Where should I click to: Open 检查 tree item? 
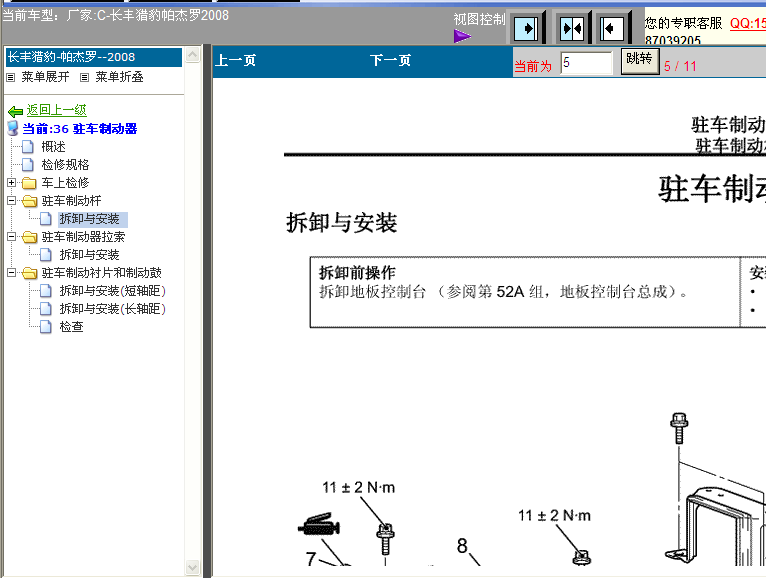[71, 326]
